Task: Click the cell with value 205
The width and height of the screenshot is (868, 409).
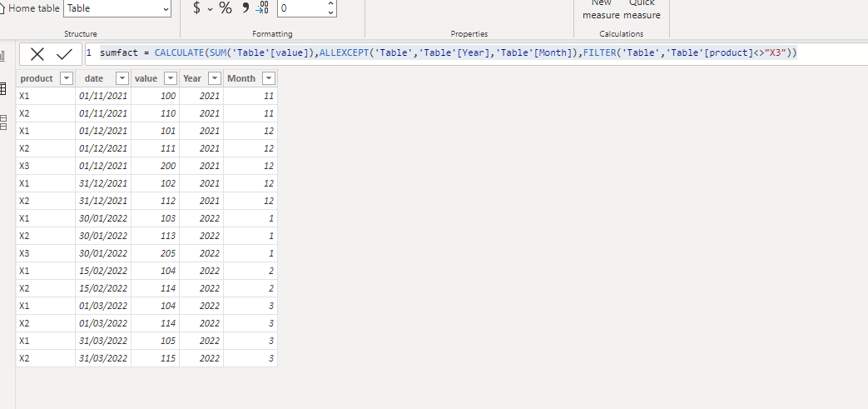Action: pyautogui.click(x=155, y=253)
